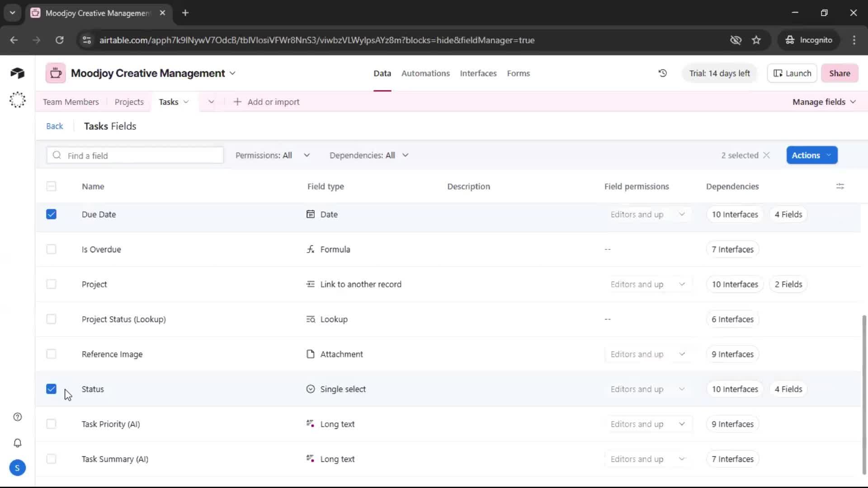
Task: Switch to the Interfaces tab
Action: click(x=478, y=73)
